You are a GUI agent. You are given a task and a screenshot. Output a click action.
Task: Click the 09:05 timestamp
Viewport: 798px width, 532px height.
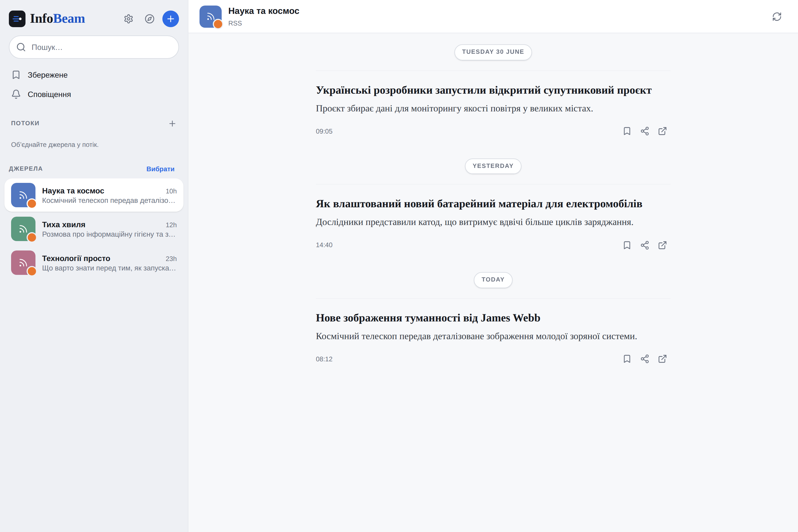pos(324,131)
